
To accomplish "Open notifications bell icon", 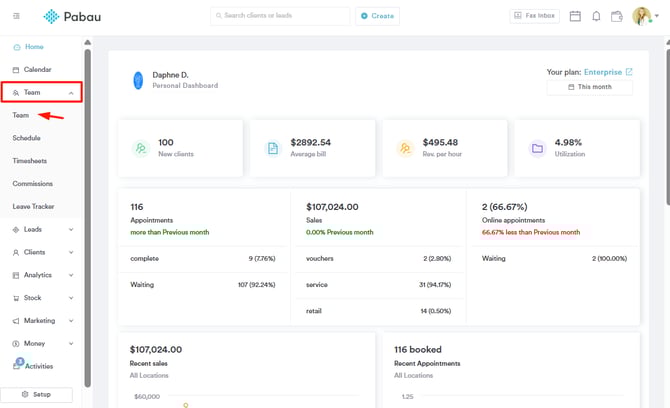I will tap(596, 16).
